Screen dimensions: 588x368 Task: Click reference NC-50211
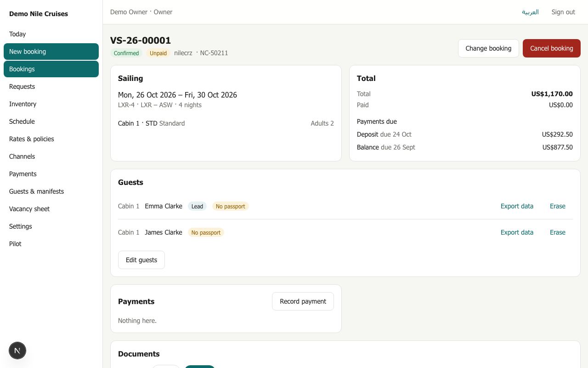pyautogui.click(x=214, y=53)
